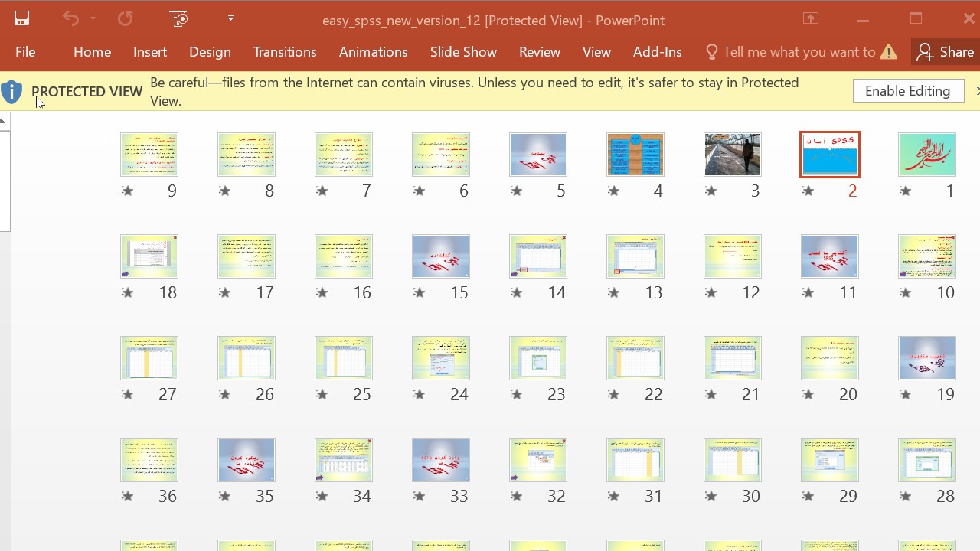Select slide 8 thumbnail

click(246, 155)
